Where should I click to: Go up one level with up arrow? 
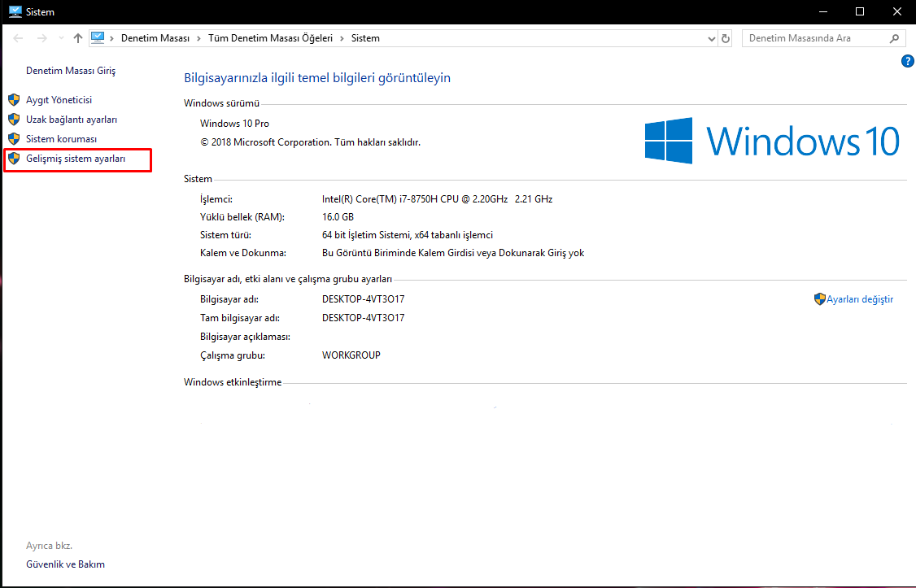(78, 38)
